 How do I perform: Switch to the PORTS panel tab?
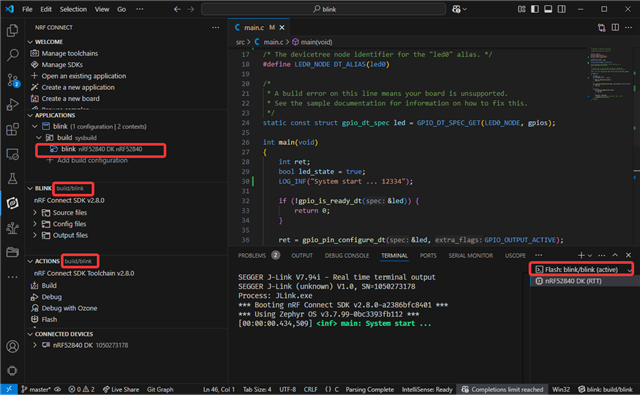point(428,255)
